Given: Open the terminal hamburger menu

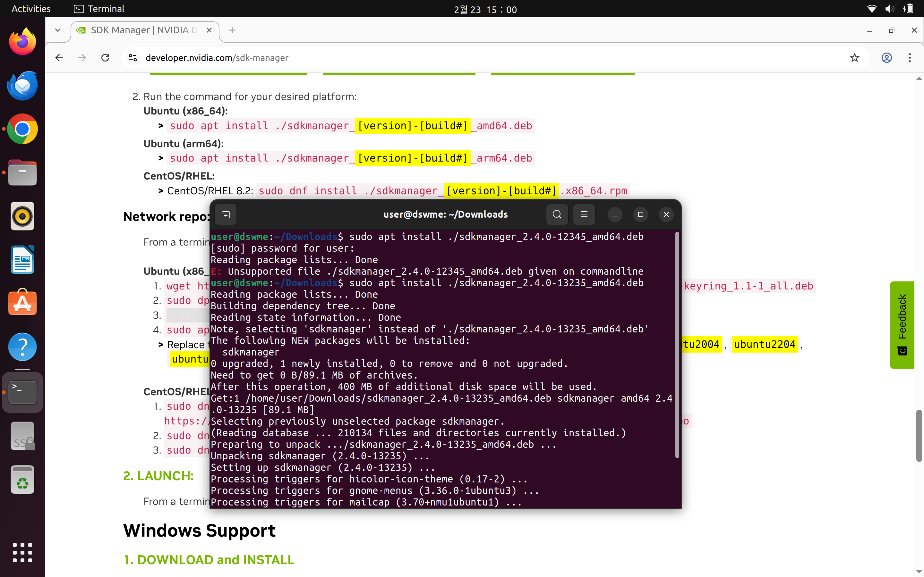Looking at the screenshot, I should click(x=584, y=214).
